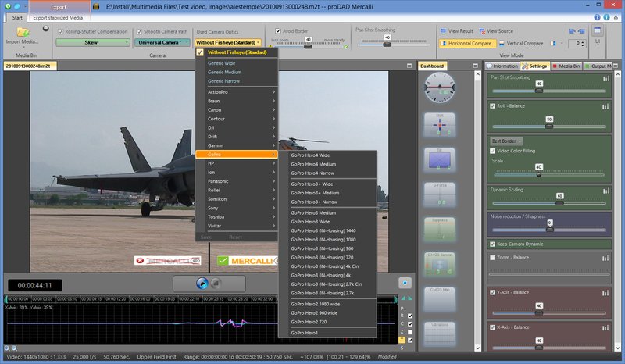Click the Suppress dashboard widget
The width and height of the screenshot is (625, 364).
(440, 229)
